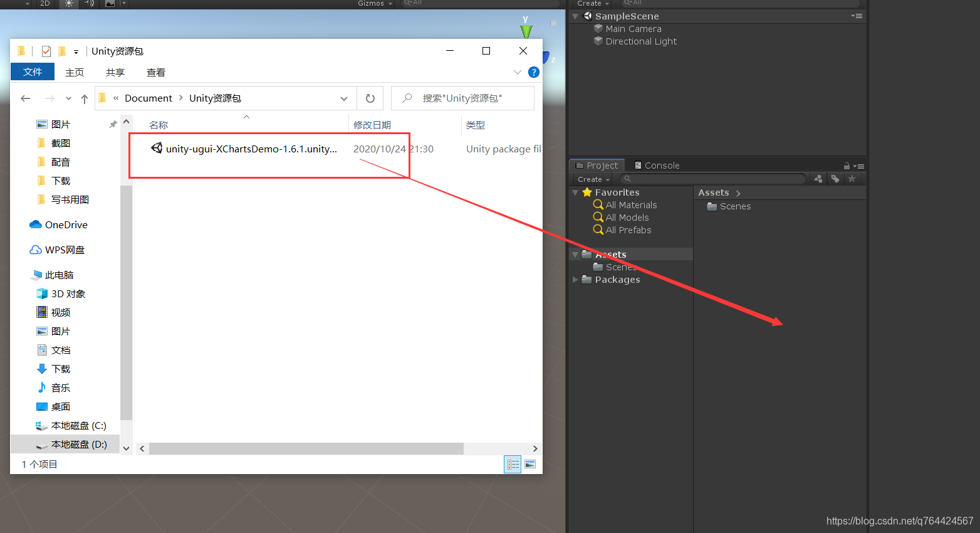The height and width of the screenshot is (533, 980).
Task: Click the Unity icon beside the XChartsDemo package
Action: [x=157, y=148]
